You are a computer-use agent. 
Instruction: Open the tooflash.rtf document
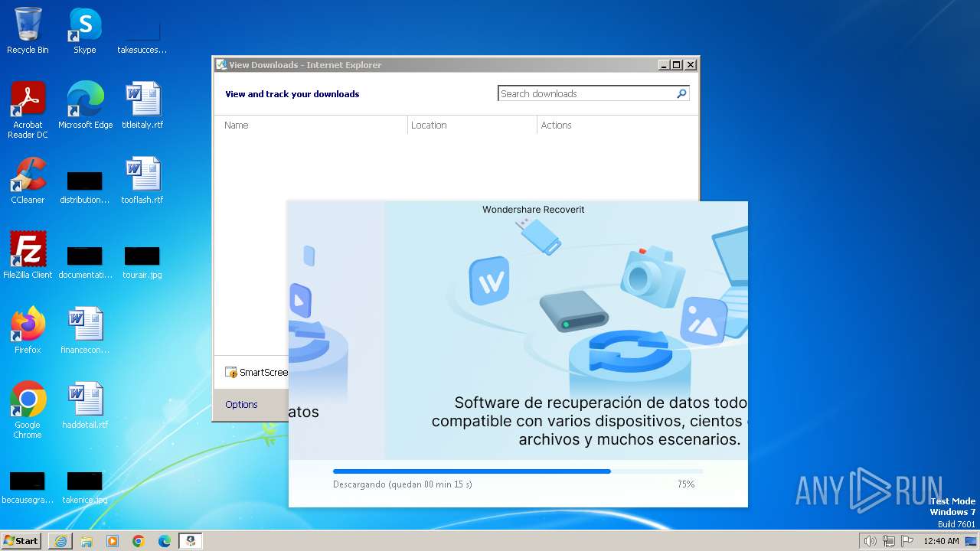pyautogui.click(x=142, y=180)
